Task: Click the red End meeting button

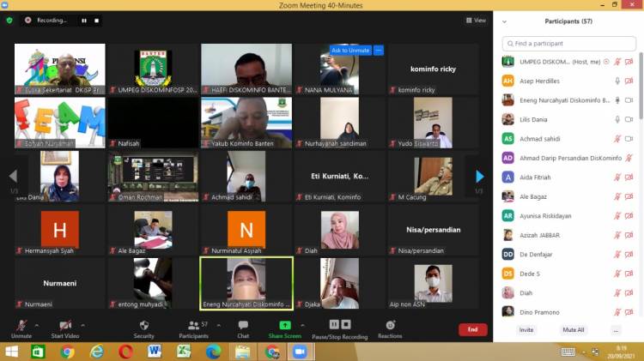Action: tap(471, 329)
